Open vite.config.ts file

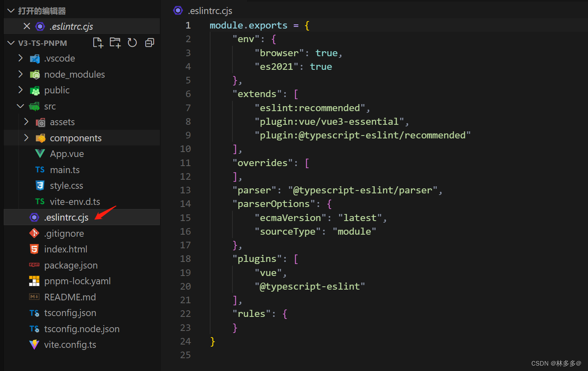pos(70,345)
